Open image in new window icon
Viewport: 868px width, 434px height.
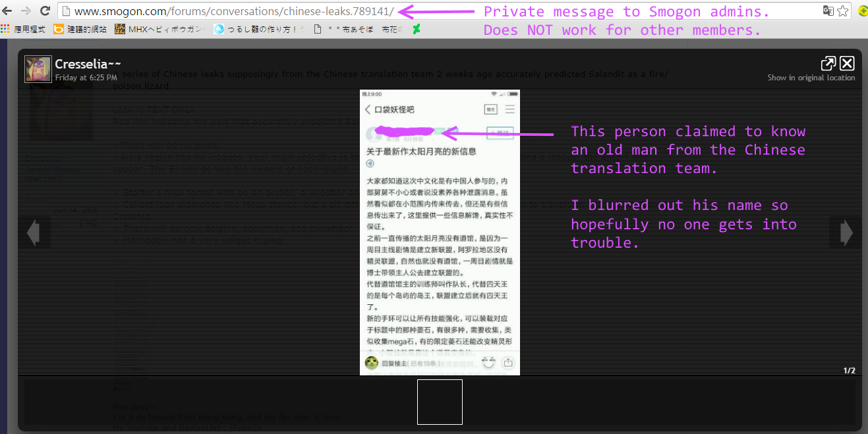tap(828, 63)
